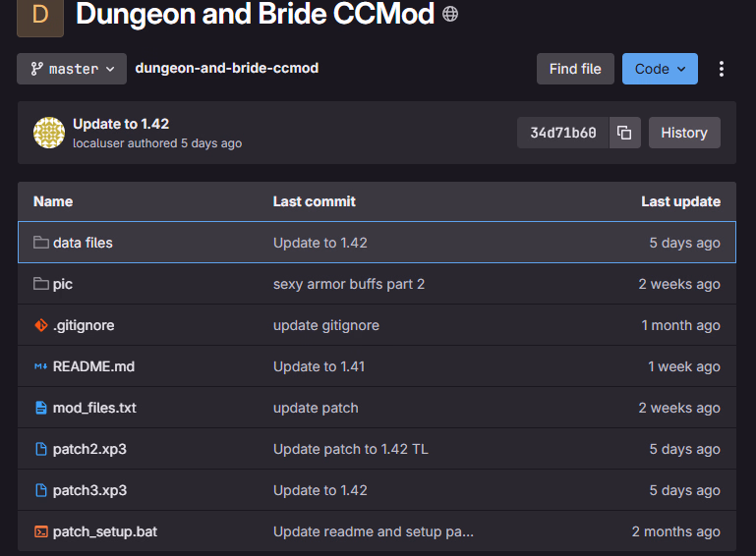This screenshot has height=556, width=756.
Task: Open the commit History page
Action: [684, 133]
